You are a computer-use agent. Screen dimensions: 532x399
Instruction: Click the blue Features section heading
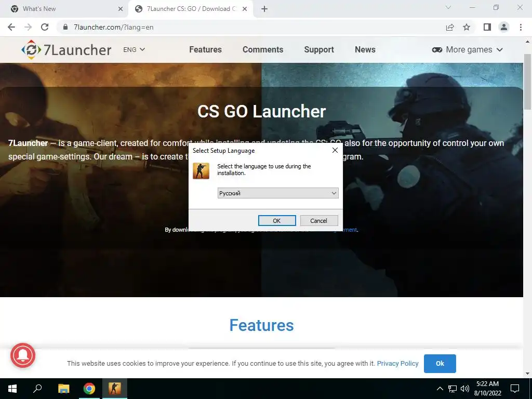(262, 325)
